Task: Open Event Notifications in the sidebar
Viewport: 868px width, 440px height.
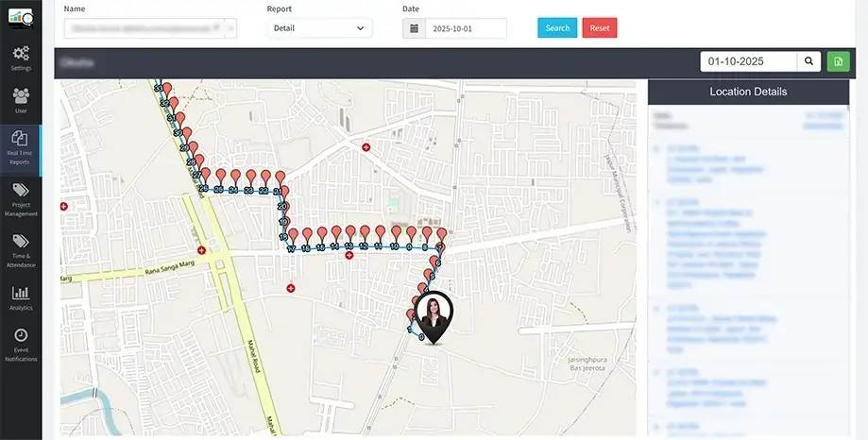Action: click(21, 346)
